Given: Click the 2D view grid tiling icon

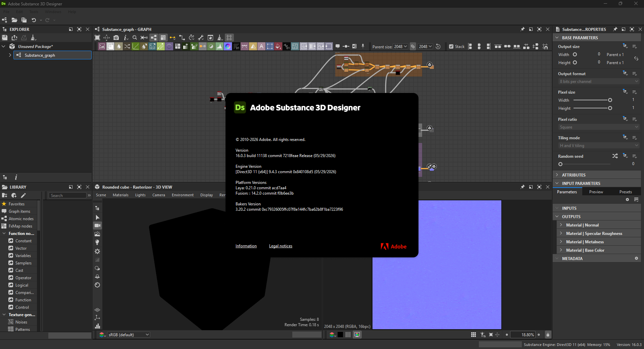Looking at the screenshot, I should pyautogui.click(x=474, y=335).
